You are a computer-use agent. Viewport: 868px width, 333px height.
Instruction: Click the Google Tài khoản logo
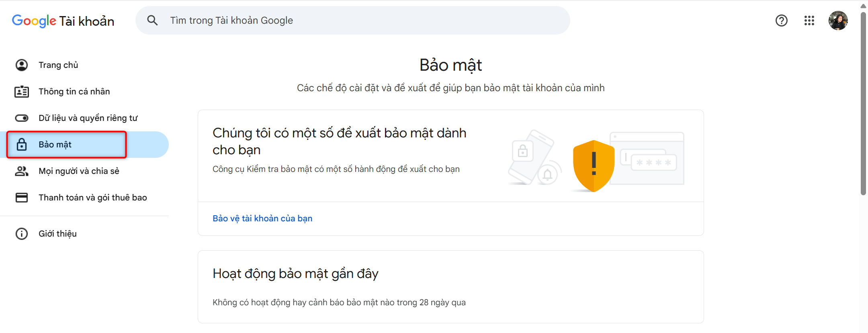coord(63,21)
